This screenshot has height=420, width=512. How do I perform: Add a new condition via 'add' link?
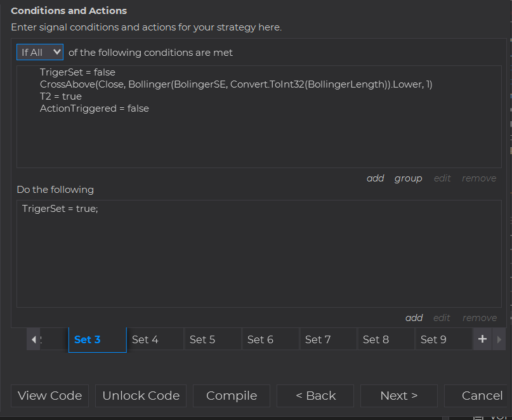click(376, 178)
